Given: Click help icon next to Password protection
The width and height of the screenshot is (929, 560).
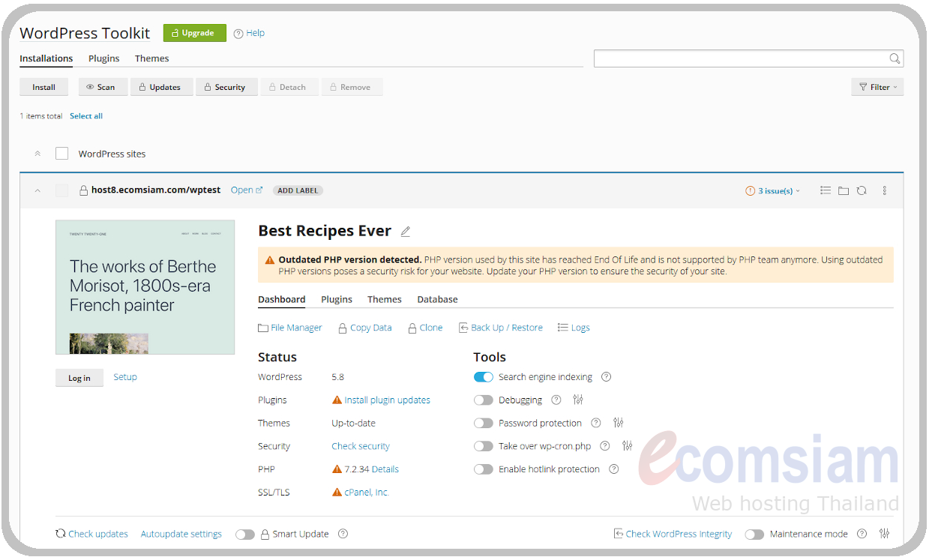Looking at the screenshot, I should pyautogui.click(x=596, y=423).
